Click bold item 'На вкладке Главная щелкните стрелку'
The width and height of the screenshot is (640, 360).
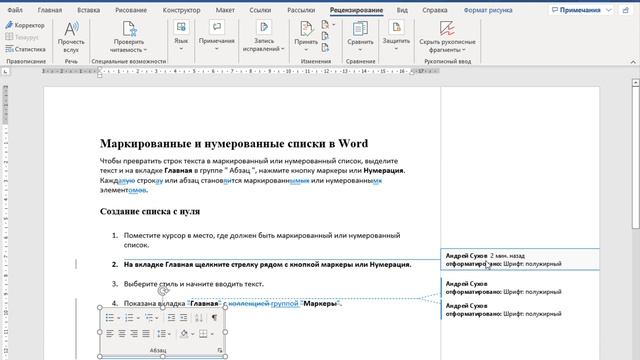tap(267, 264)
